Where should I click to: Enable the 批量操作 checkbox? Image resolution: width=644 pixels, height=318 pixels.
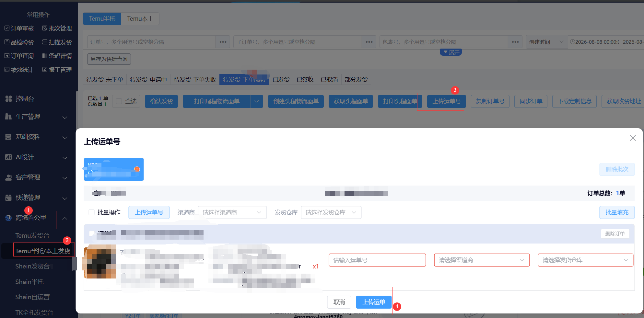point(91,212)
